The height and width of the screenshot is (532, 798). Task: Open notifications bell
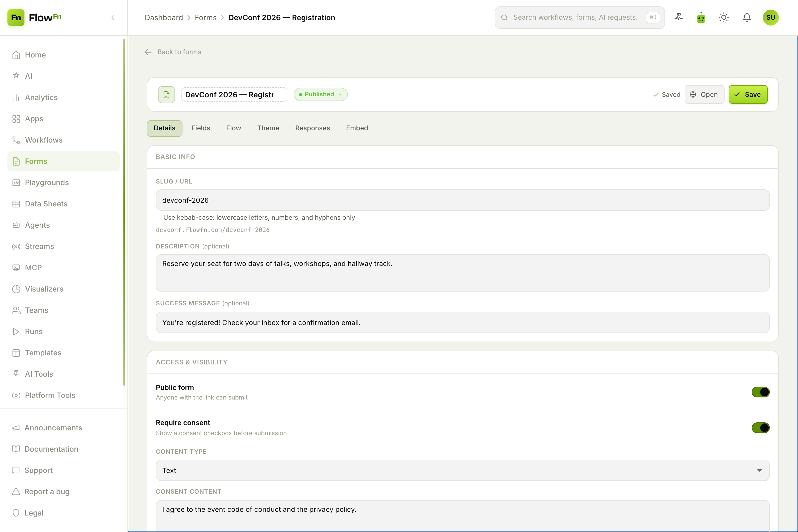(747, 17)
